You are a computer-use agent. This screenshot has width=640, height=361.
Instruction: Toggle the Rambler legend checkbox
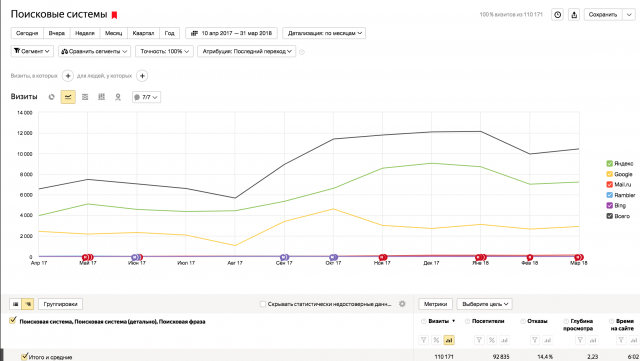coord(609,195)
